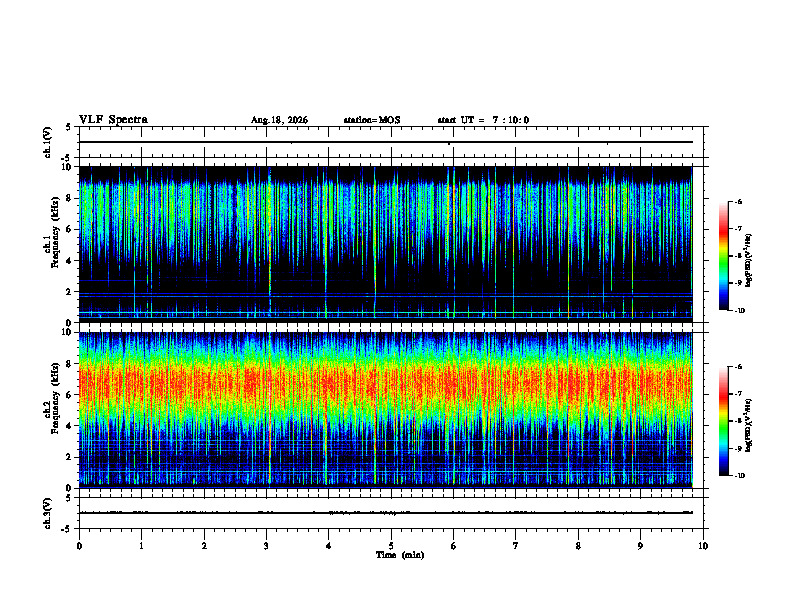The image size is (792, 612).
Task: Select the date text 'Aug.18, 2026'
Action: pos(279,120)
